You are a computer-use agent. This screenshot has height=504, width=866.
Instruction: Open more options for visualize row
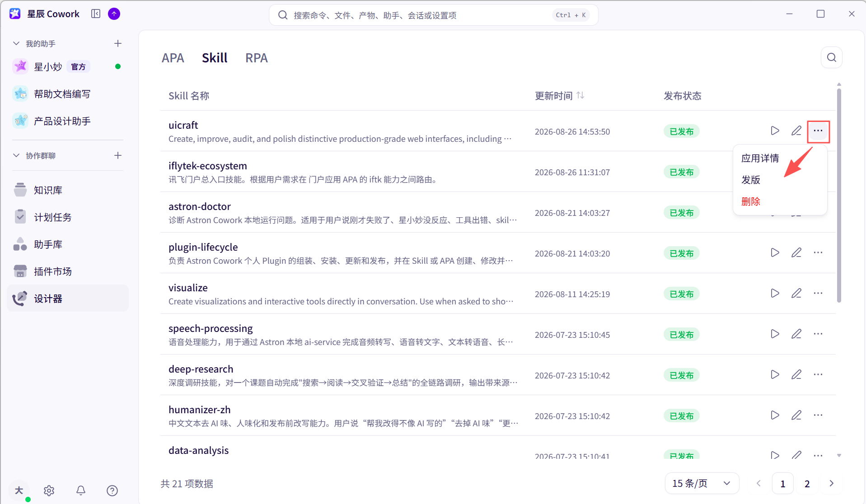coord(818,294)
